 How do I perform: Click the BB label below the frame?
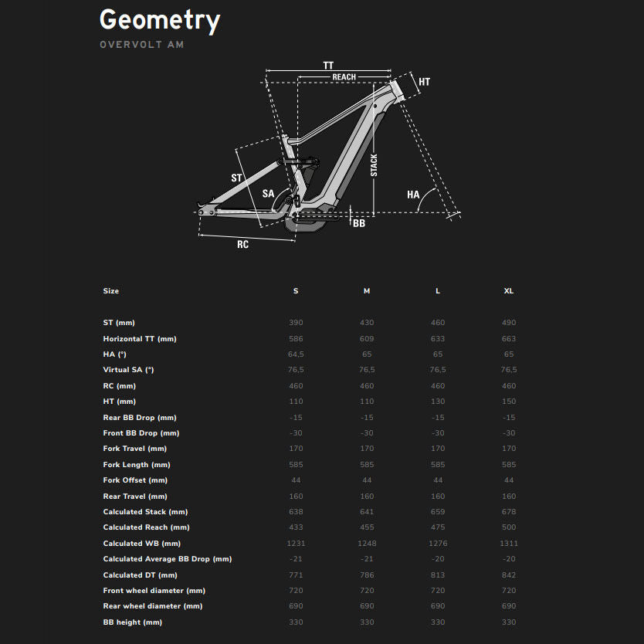click(x=359, y=223)
